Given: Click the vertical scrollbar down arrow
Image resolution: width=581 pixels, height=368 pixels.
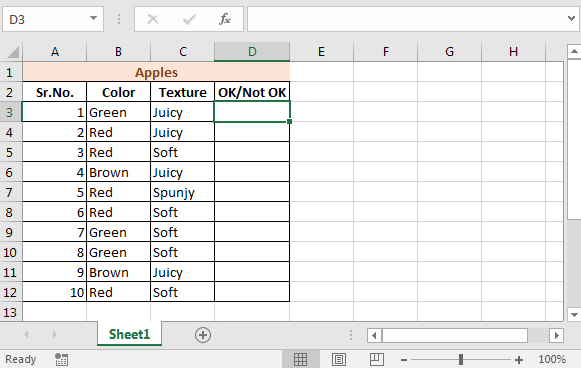Looking at the screenshot, I should (x=574, y=315).
